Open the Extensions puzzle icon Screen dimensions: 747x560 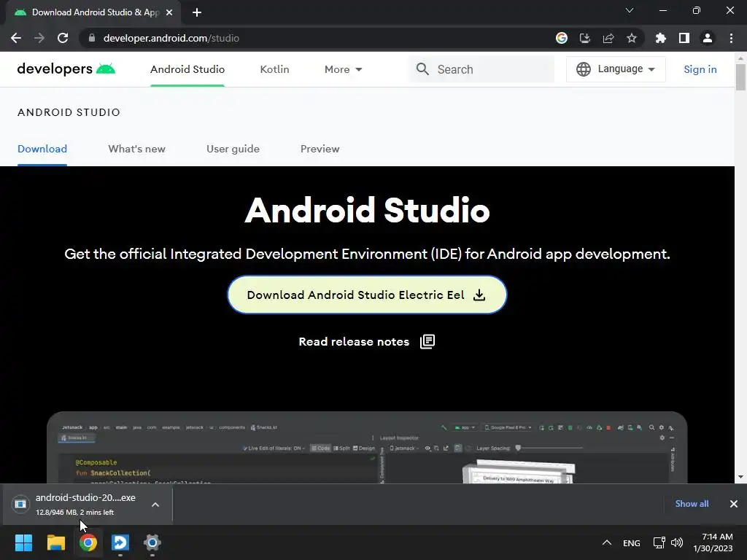tap(661, 38)
